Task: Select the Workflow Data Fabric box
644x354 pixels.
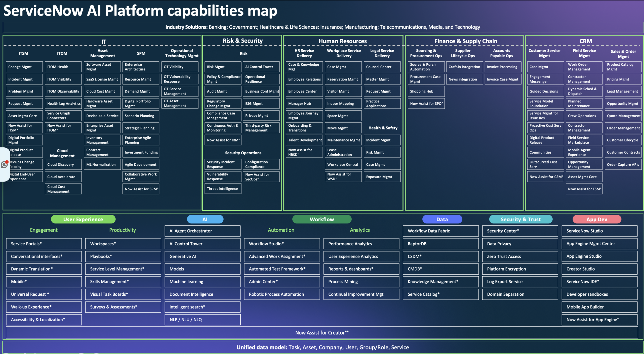Action: click(x=440, y=231)
